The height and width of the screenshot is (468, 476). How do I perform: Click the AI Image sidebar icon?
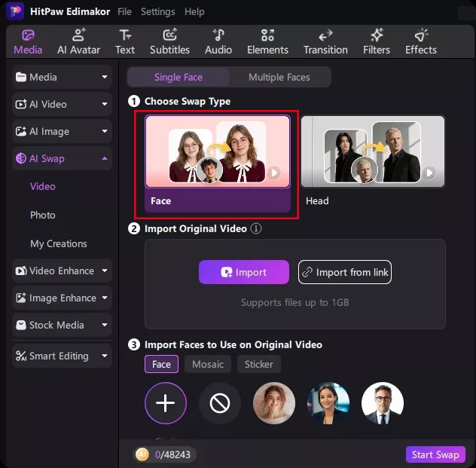(x=20, y=131)
